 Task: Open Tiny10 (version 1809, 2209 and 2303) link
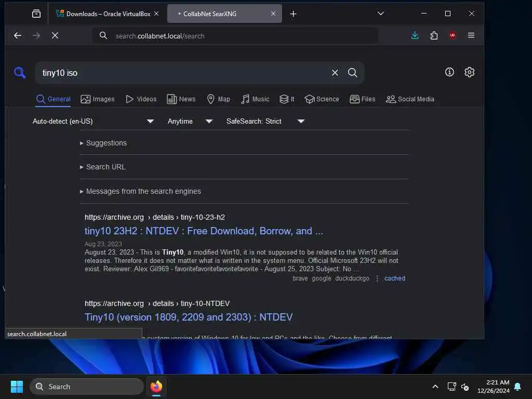pyautogui.click(x=189, y=317)
